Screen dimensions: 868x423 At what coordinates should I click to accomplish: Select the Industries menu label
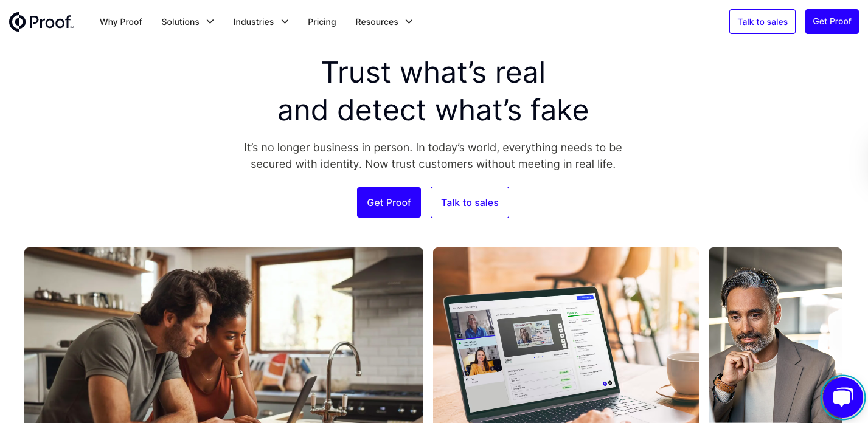pos(254,22)
